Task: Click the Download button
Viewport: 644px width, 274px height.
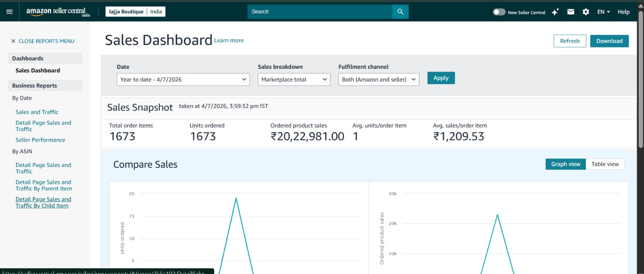Action: (x=609, y=41)
